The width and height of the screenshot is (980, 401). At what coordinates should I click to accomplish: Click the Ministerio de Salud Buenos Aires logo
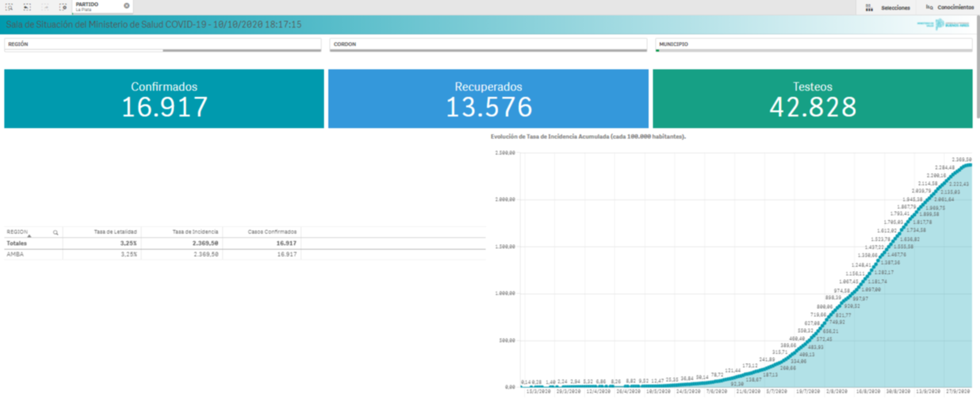943,25
